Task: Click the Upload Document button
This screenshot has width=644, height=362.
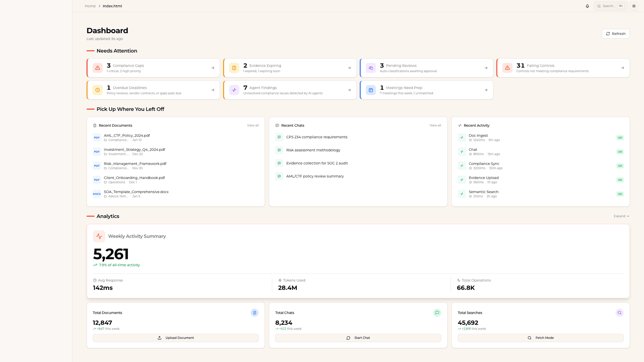Action: coord(175,338)
